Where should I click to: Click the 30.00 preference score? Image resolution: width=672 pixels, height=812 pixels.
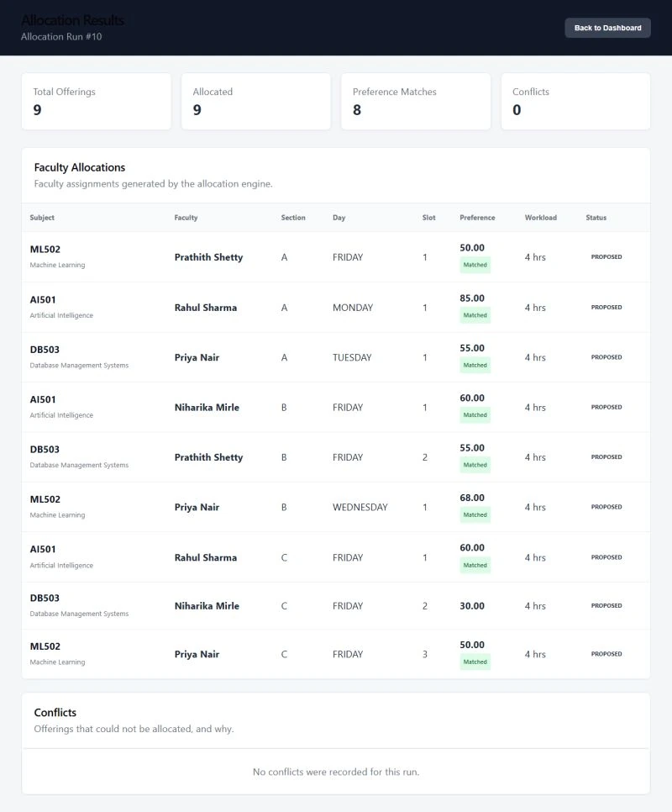(x=472, y=606)
